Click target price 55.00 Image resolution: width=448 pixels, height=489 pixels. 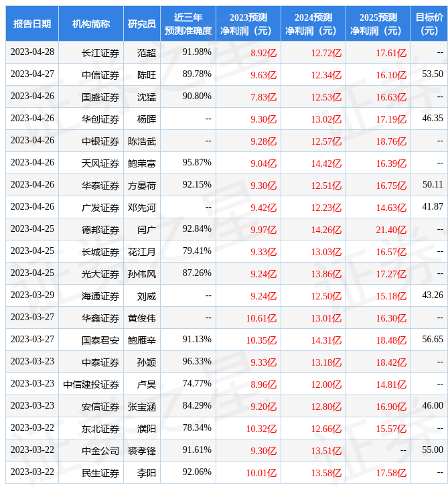click(x=433, y=450)
